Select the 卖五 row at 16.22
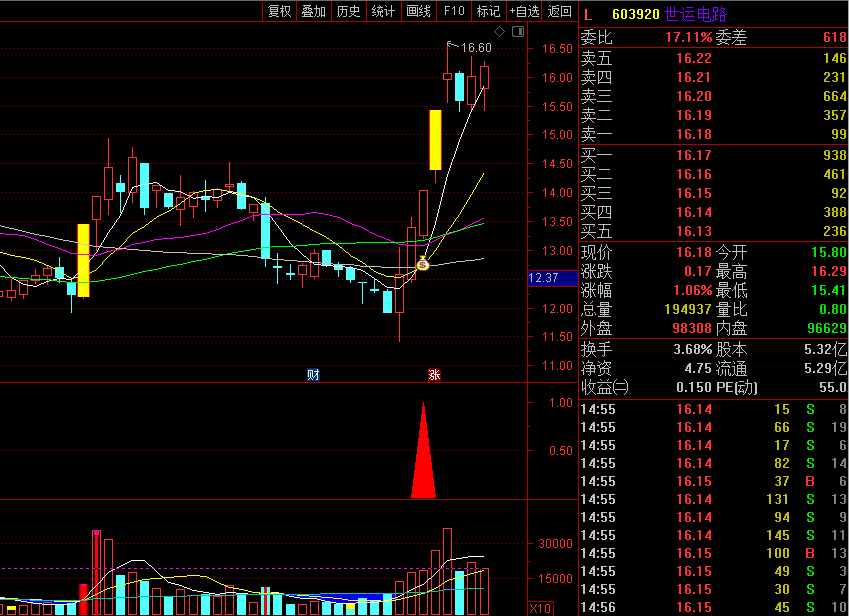 (713, 58)
